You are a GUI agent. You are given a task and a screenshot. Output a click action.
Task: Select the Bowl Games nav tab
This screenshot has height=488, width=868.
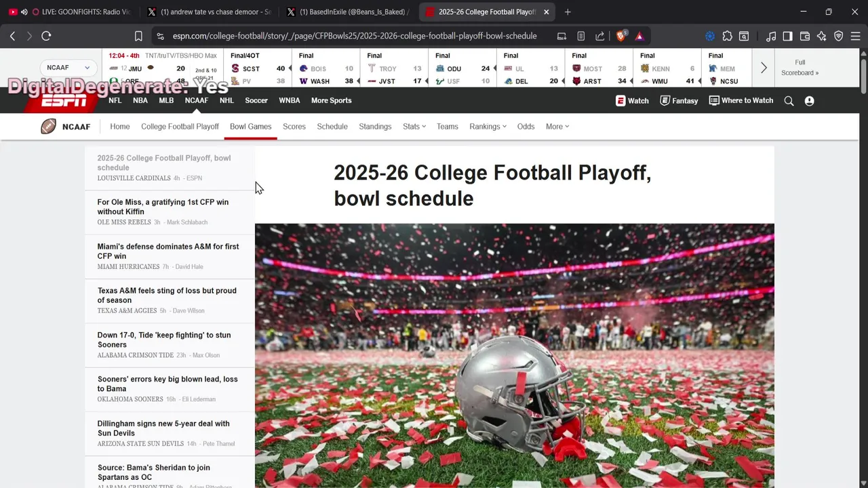pyautogui.click(x=251, y=126)
